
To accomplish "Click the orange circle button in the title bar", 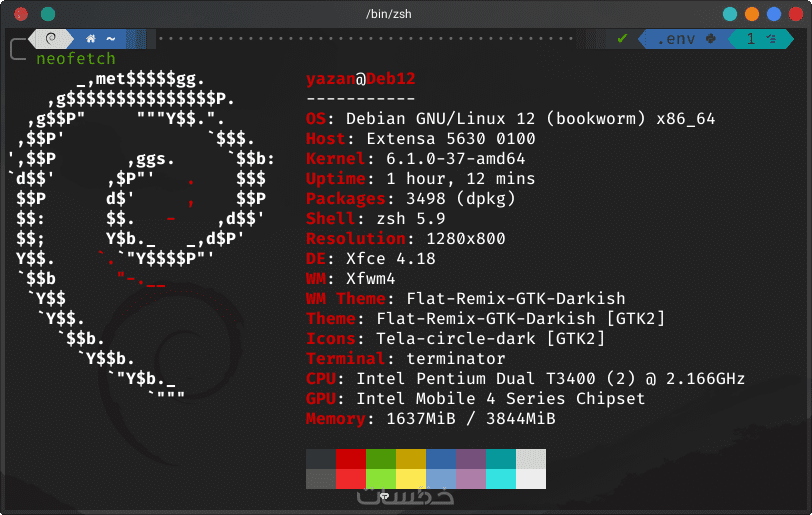I will [752, 14].
